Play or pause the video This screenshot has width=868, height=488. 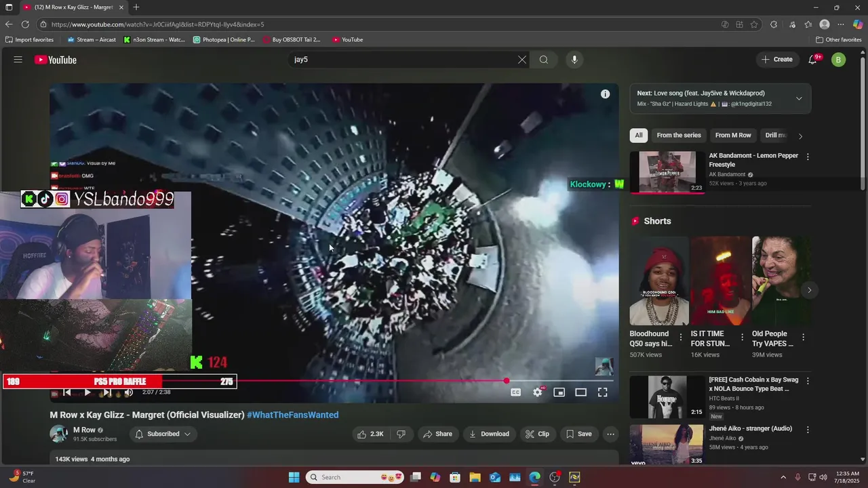[87, 392]
